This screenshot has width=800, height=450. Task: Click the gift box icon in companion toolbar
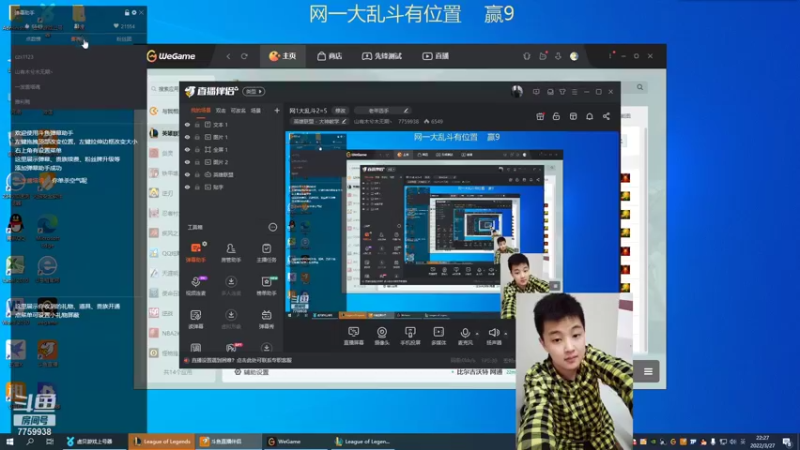coord(540,116)
